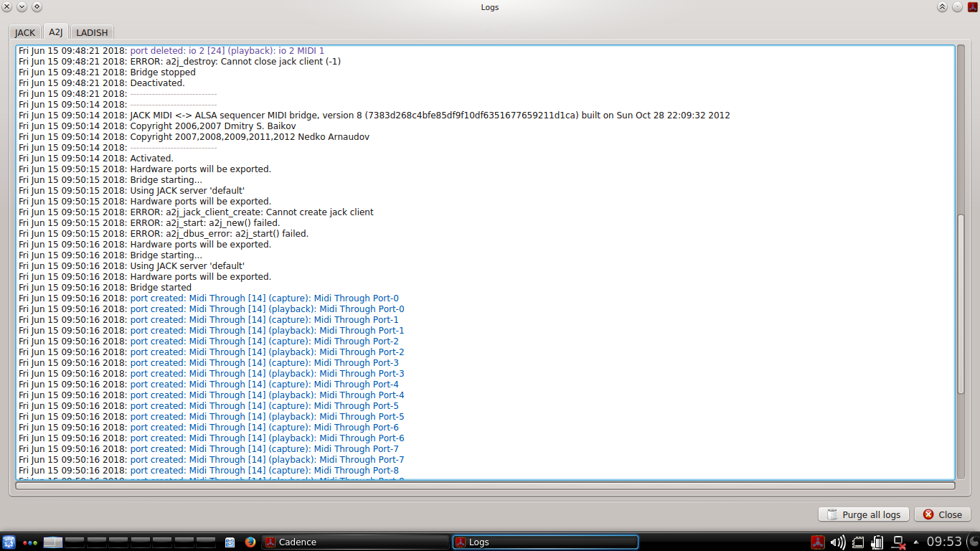
Task: Click the '(capture): Midi Through Port-7' line
Action: (209, 449)
